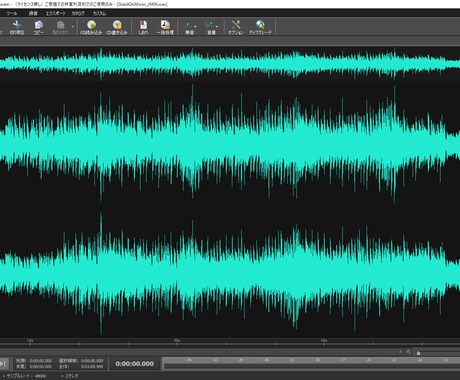
Task: Click the 0:00:00.000 time display
Action: point(135,364)
